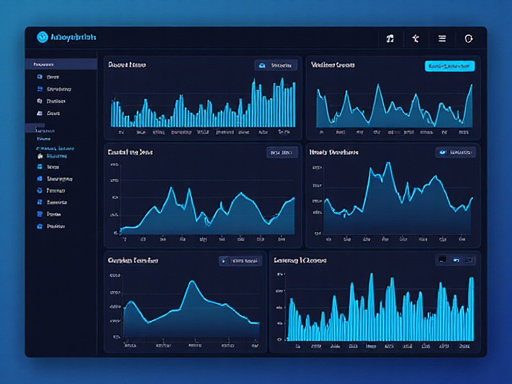Image resolution: width=512 pixels, height=384 pixels.
Task: Click the circular icon at header's far right
Action: pyautogui.click(x=468, y=39)
